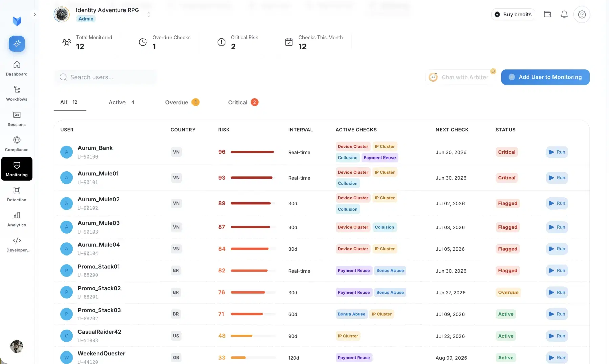Image resolution: width=609 pixels, height=364 pixels.
Task: Open Analytics bar chart icon
Action: (17, 215)
